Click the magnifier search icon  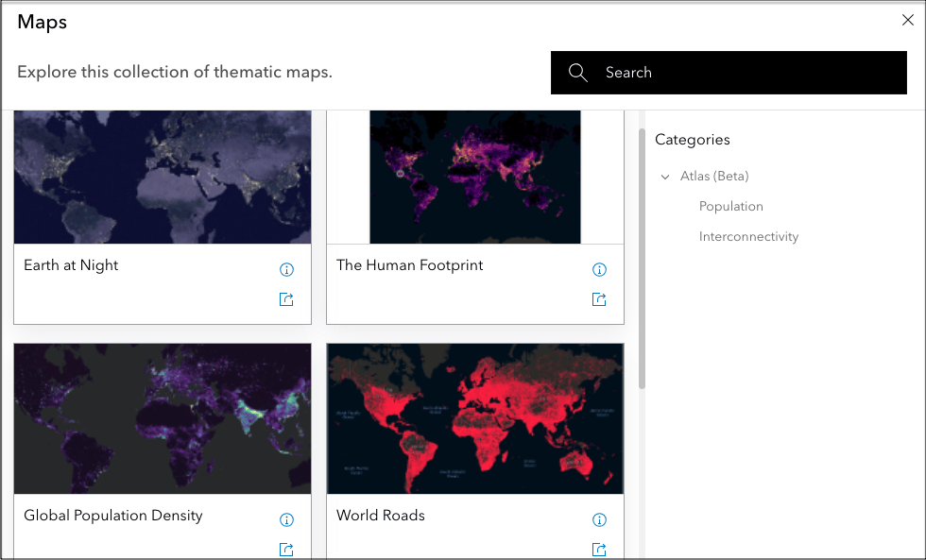point(577,73)
